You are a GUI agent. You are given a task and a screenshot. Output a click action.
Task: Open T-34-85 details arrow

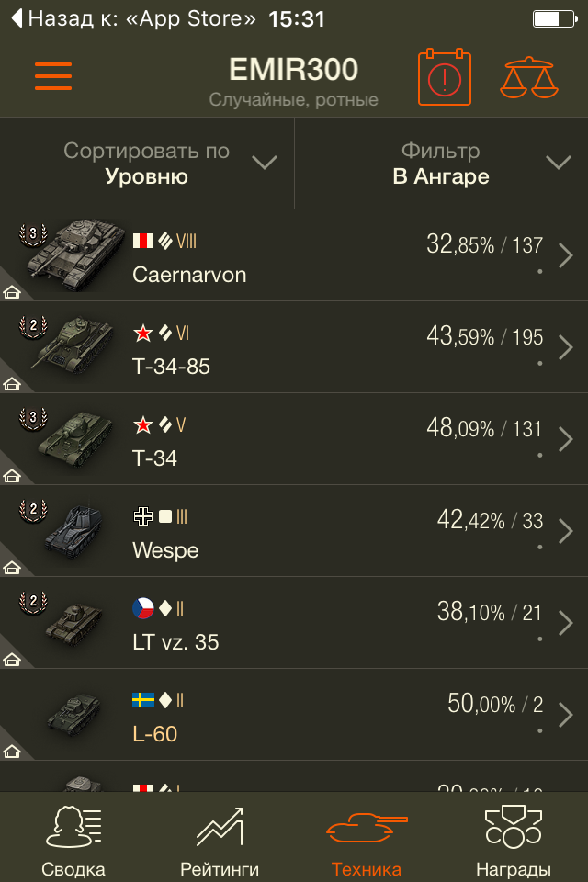point(565,347)
